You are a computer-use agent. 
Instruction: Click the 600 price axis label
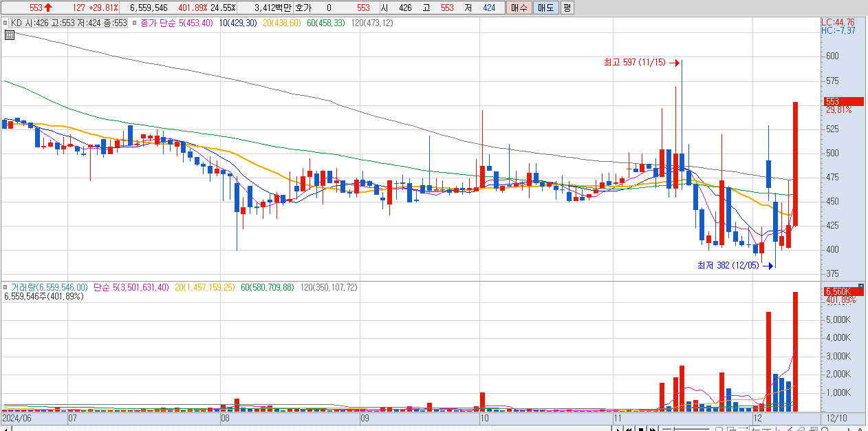point(832,56)
